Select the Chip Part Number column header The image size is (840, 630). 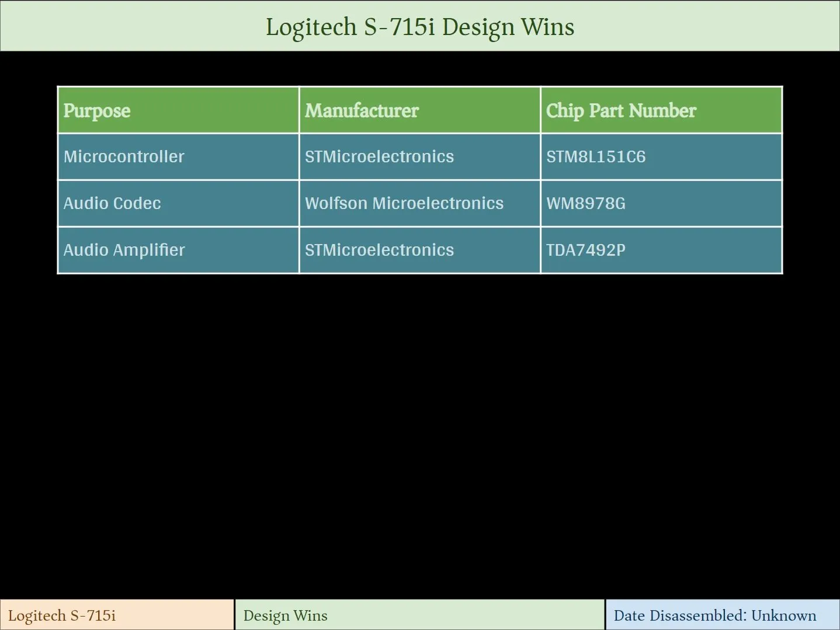point(621,111)
